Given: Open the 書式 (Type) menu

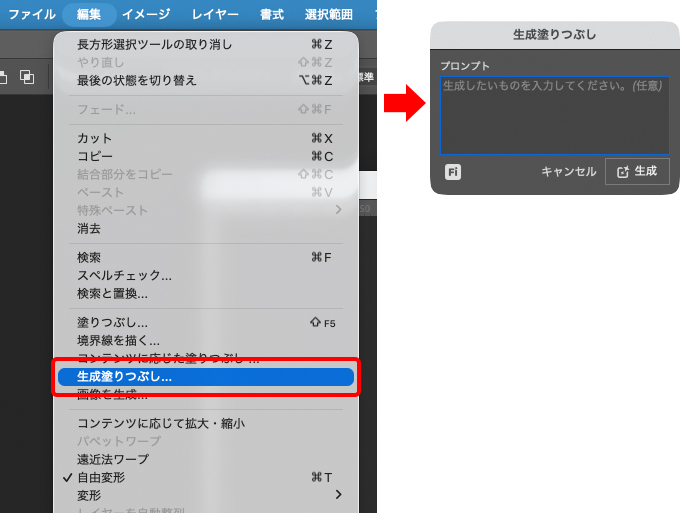Looking at the screenshot, I should pyautogui.click(x=272, y=14).
